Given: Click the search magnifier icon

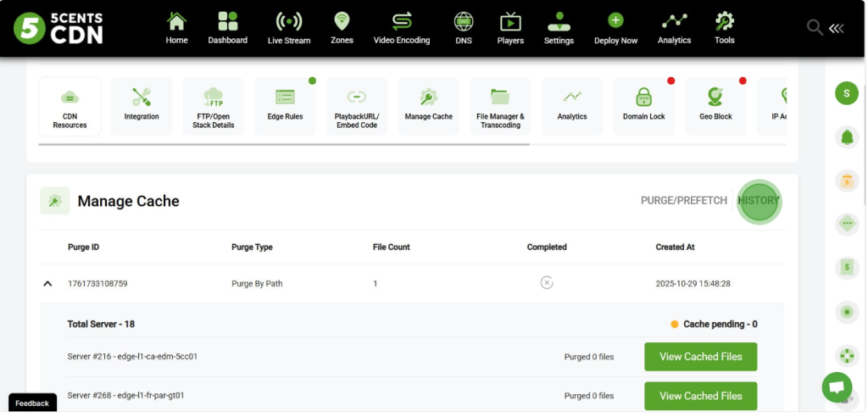Looking at the screenshot, I should click(x=815, y=28).
